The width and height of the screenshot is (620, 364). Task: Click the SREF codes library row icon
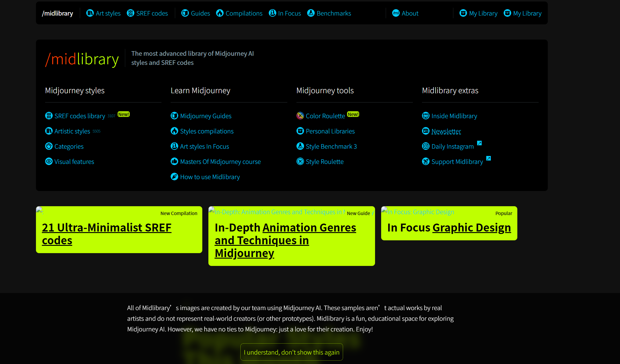tap(49, 116)
